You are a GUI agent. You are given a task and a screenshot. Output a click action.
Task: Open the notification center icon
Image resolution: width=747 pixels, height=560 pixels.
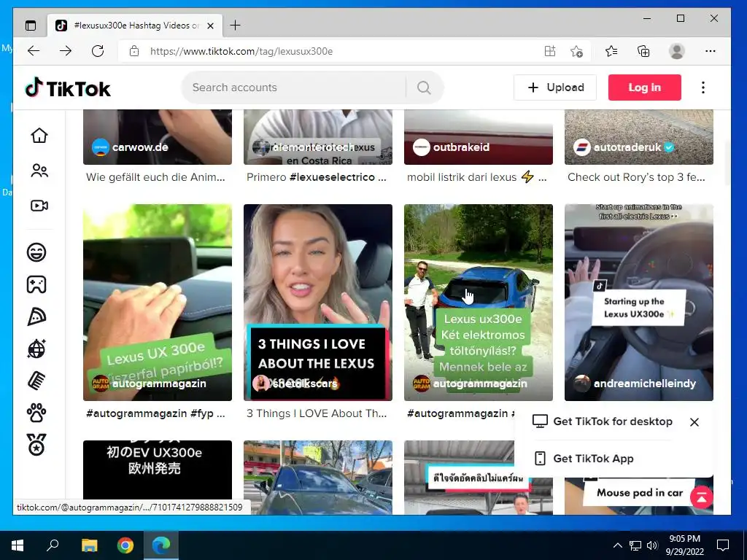(x=723, y=545)
